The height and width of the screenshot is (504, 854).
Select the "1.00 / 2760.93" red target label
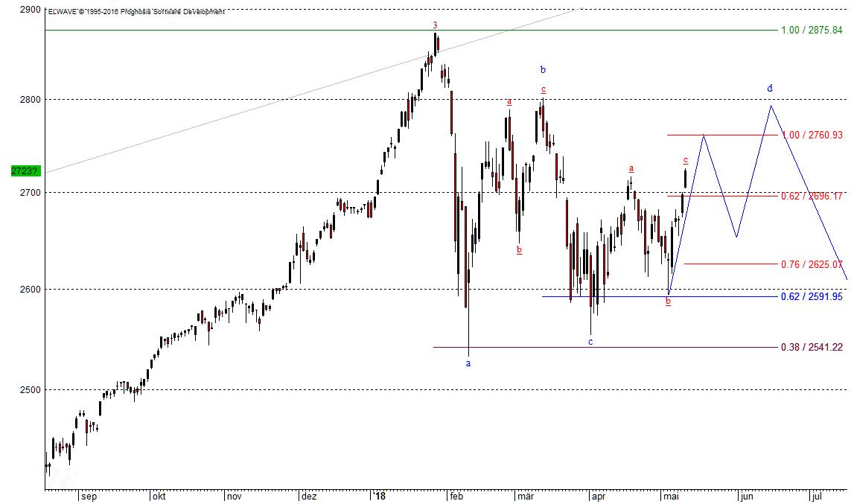[x=812, y=135]
